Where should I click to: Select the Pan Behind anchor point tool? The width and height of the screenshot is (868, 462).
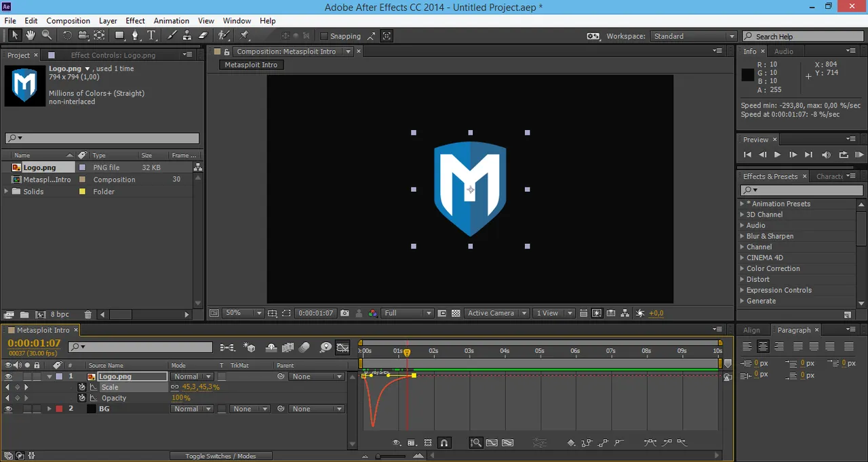point(99,35)
